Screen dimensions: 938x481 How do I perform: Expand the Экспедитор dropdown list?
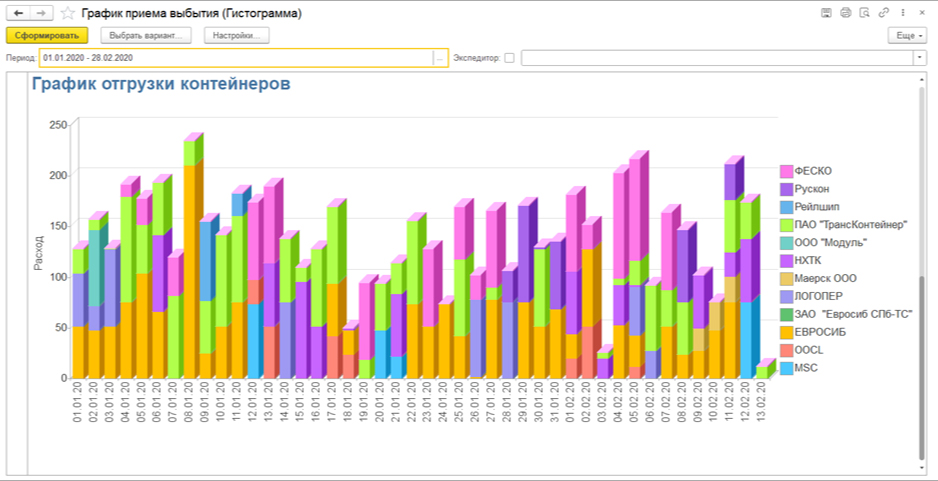919,58
